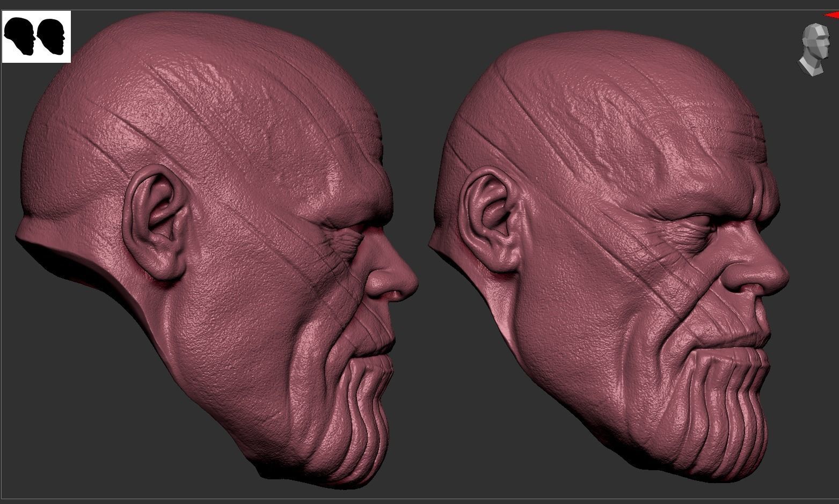Screen dimensions: 839x504
Task: Click the red arrow axis indicator
Action: (x=831, y=16)
